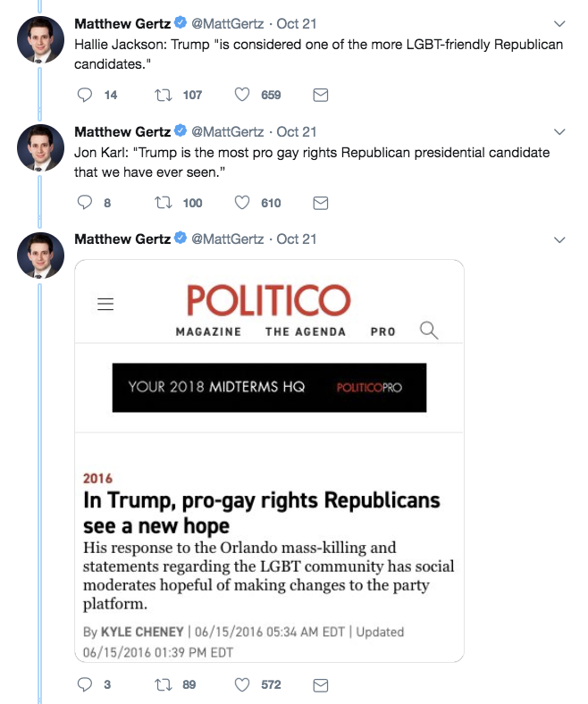Screen dimensions: 588x704
Task: Retweet the Politico screenshot tweet
Action: point(164,685)
